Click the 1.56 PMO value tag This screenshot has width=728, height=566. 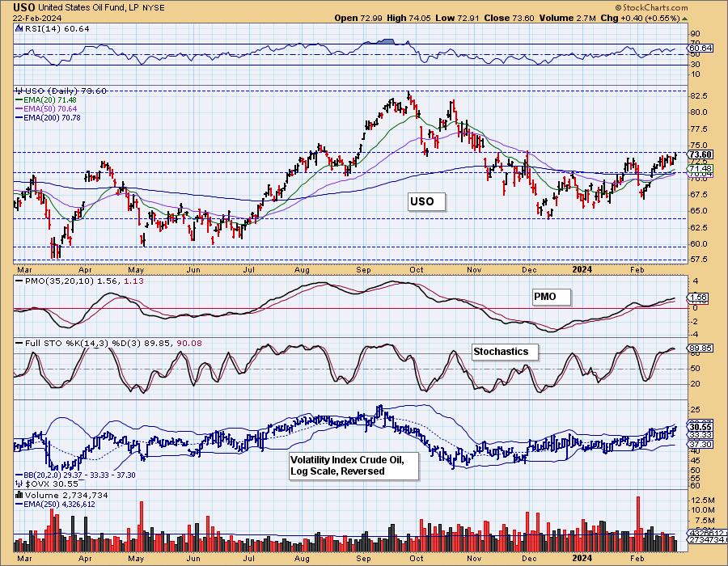[x=699, y=297]
